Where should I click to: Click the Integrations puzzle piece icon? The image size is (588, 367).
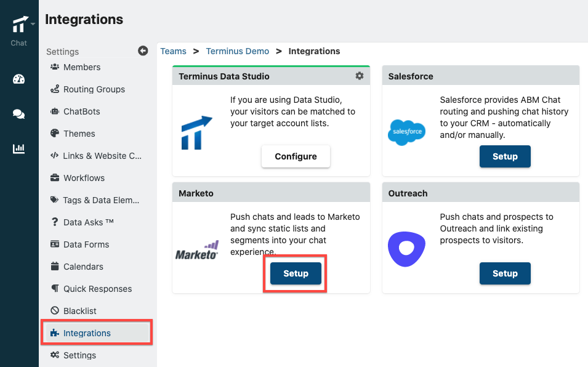[x=55, y=333]
